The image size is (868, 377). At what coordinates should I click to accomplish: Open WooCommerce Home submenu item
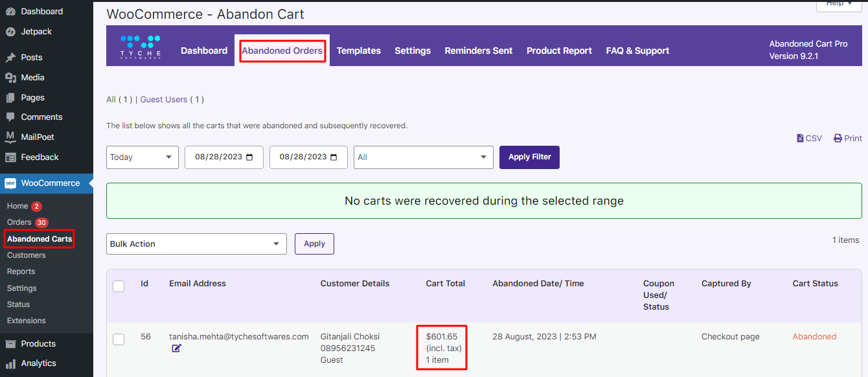click(x=17, y=206)
